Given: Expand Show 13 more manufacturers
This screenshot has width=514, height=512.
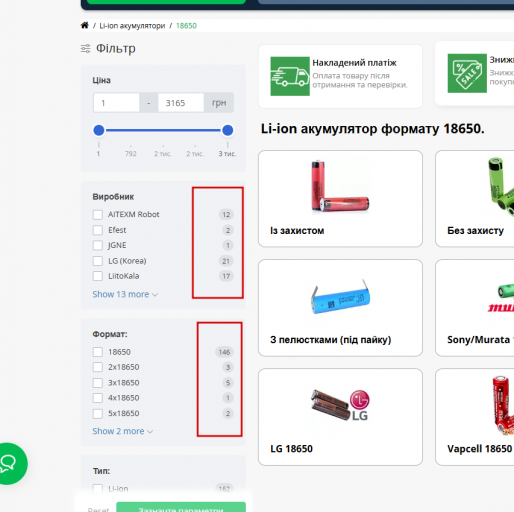Looking at the screenshot, I should click(x=125, y=294).
